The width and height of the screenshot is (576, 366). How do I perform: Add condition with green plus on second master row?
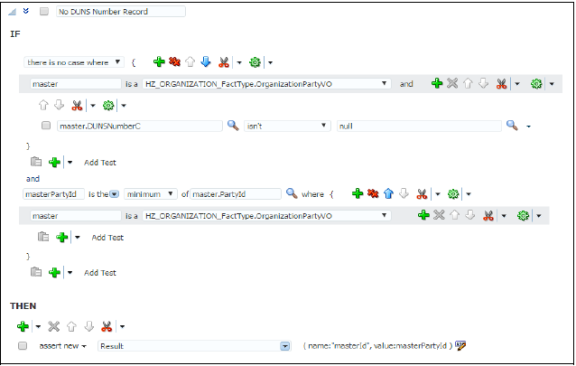pos(424,215)
